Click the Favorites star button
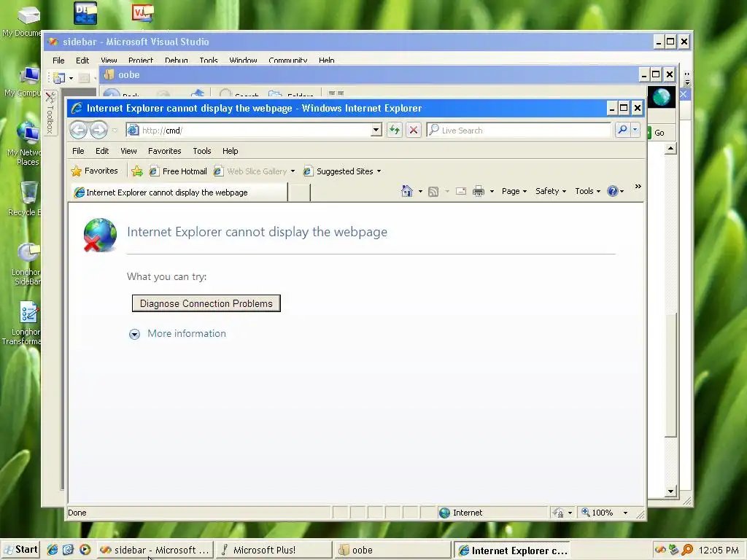Screen dimensions: 747x560 click(94, 171)
